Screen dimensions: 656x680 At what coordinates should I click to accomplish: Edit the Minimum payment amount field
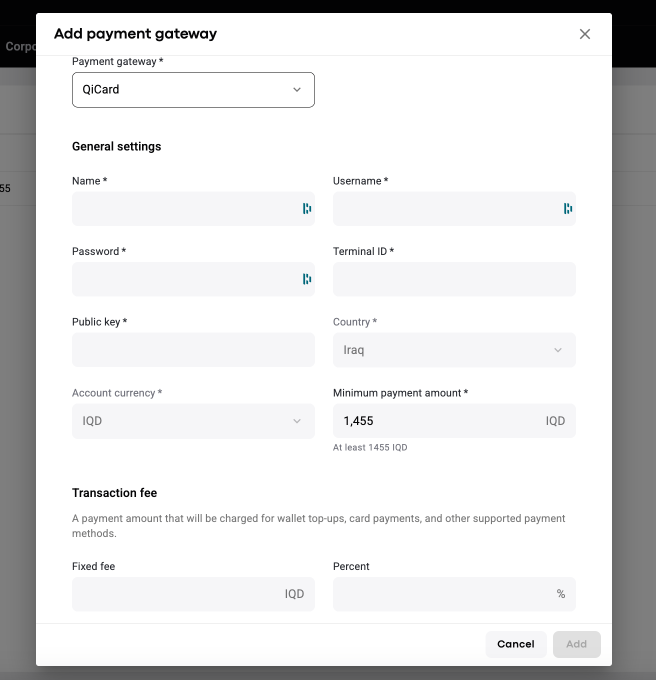click(x=435, y=421)
